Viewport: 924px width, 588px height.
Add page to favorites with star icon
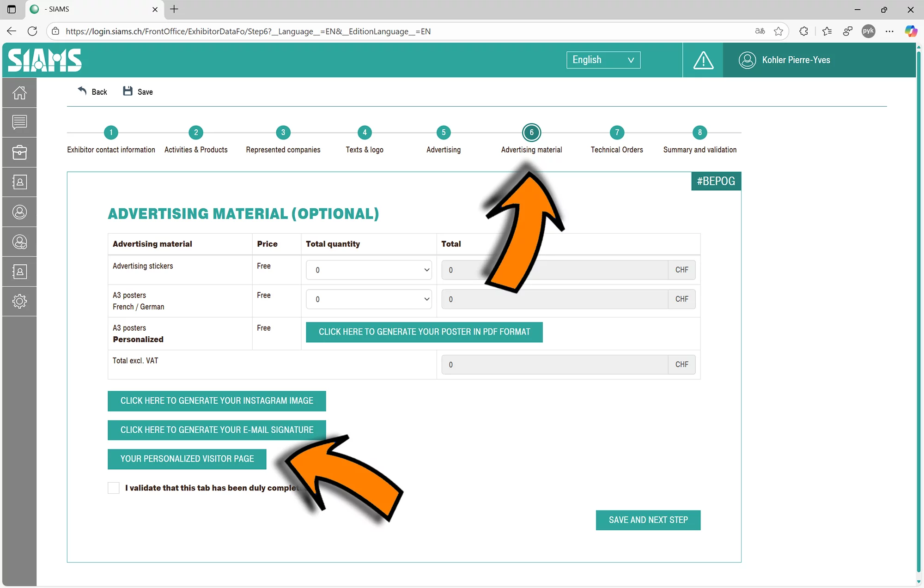[x=778, y=31]
